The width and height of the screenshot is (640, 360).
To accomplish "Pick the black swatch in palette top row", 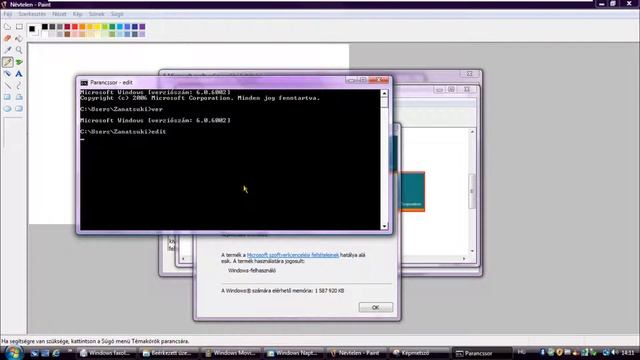I will coord(45,27).
